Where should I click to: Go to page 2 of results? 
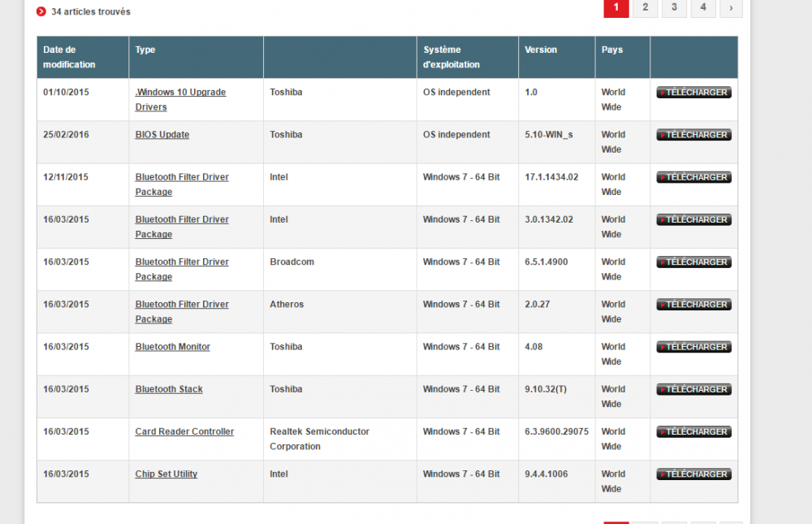point(645,7)
